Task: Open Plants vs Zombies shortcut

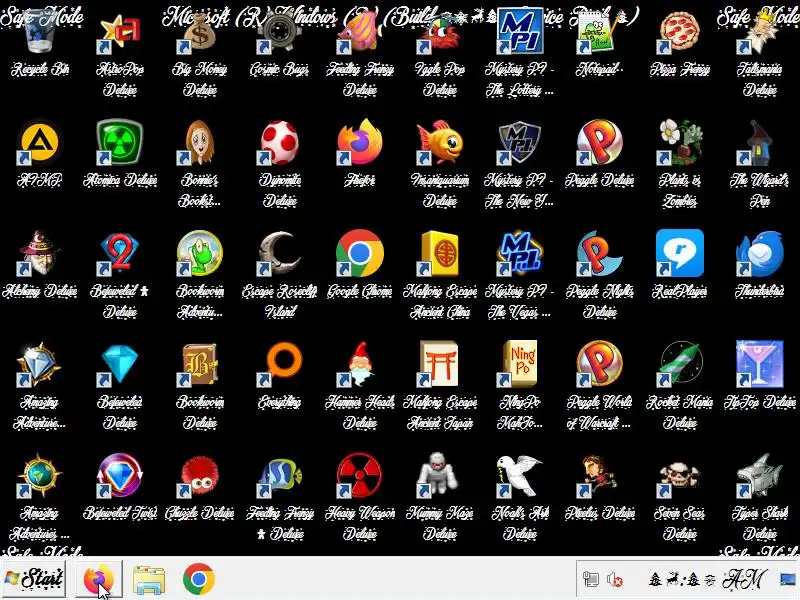Action: pos(680,142)
